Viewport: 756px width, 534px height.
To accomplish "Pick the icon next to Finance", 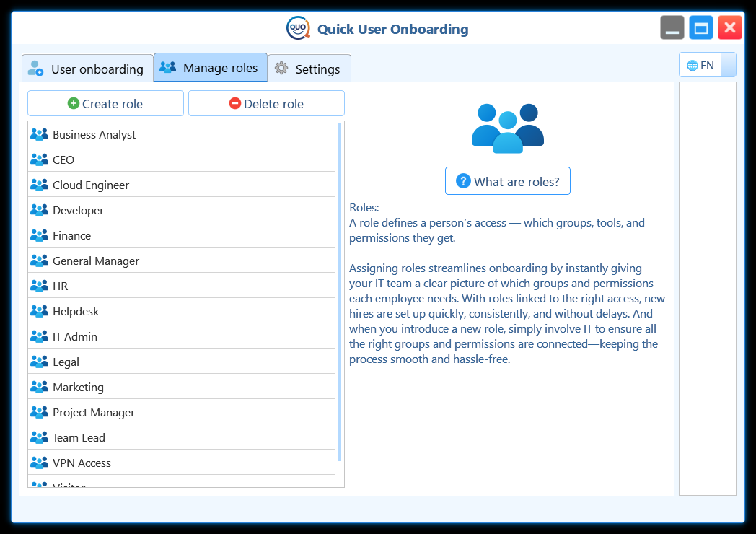I will tap(39, 235).
